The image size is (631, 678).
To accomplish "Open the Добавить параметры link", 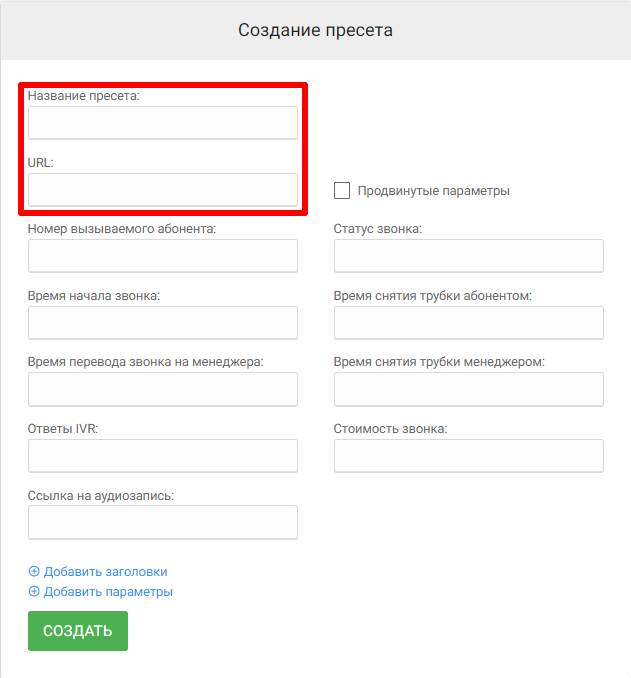I will point(108,592).
